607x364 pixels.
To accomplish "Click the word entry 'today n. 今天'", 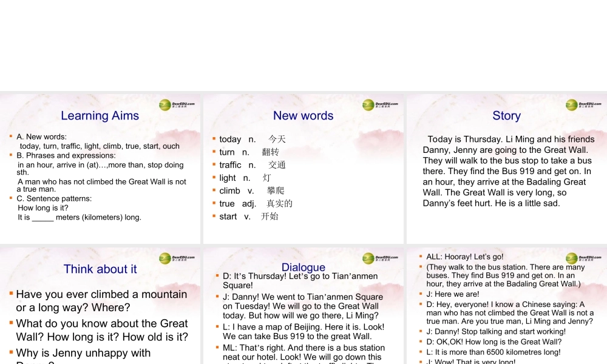I will pos(253,140).
